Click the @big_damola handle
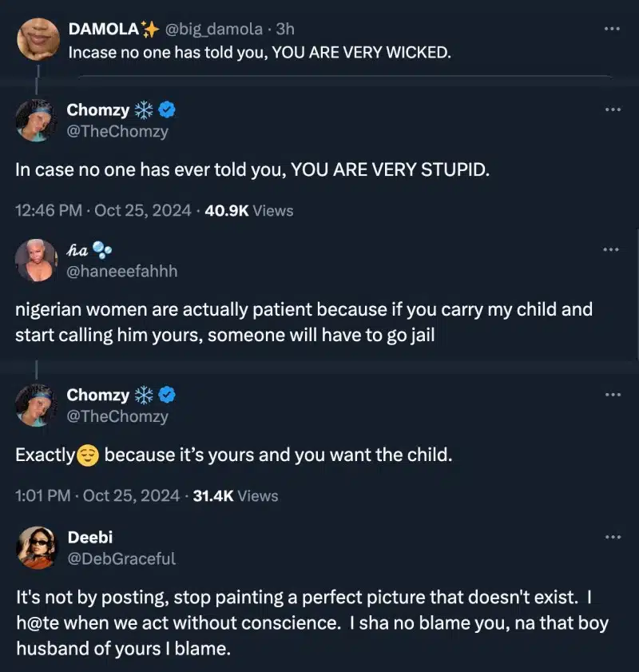 coord(212,29)
